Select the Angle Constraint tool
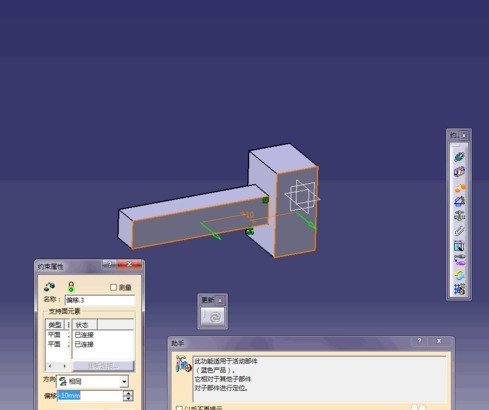Viewport: 489px width, 410px height. coord(459,201)
